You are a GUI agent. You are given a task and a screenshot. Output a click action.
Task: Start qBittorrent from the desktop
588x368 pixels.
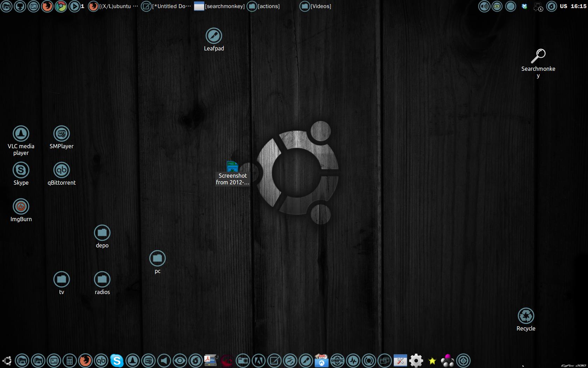coord(62,170)
